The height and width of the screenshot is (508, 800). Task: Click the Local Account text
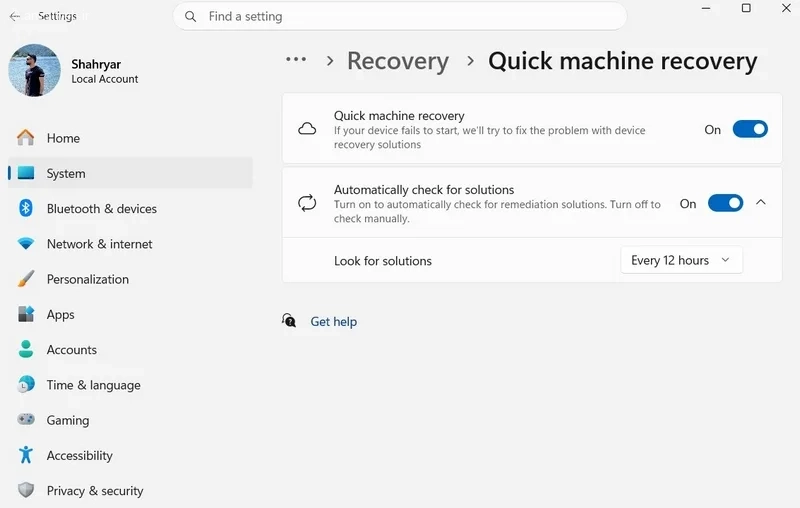(105, 79)
